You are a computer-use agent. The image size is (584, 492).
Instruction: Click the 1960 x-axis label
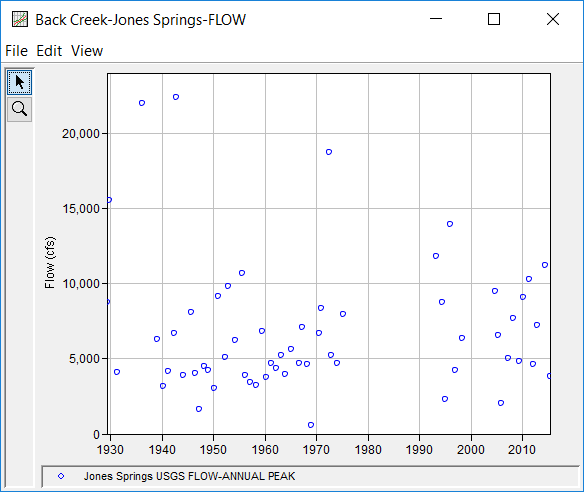click(x=265, y=450)
